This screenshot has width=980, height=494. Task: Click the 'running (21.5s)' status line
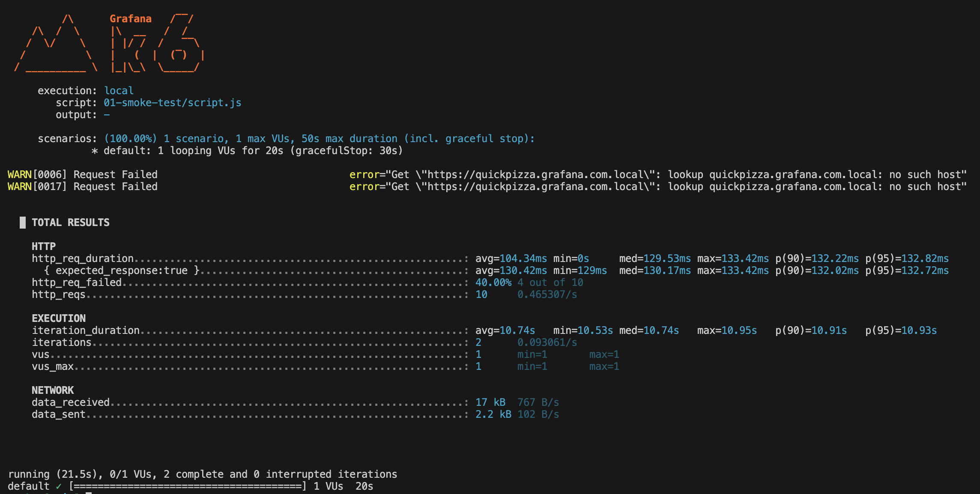[203, 474]
